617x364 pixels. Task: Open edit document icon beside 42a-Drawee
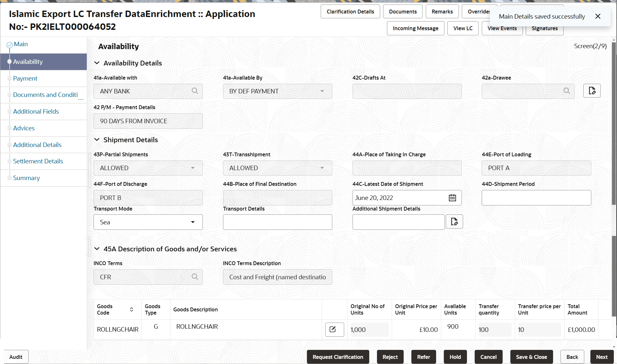point(592,91)
